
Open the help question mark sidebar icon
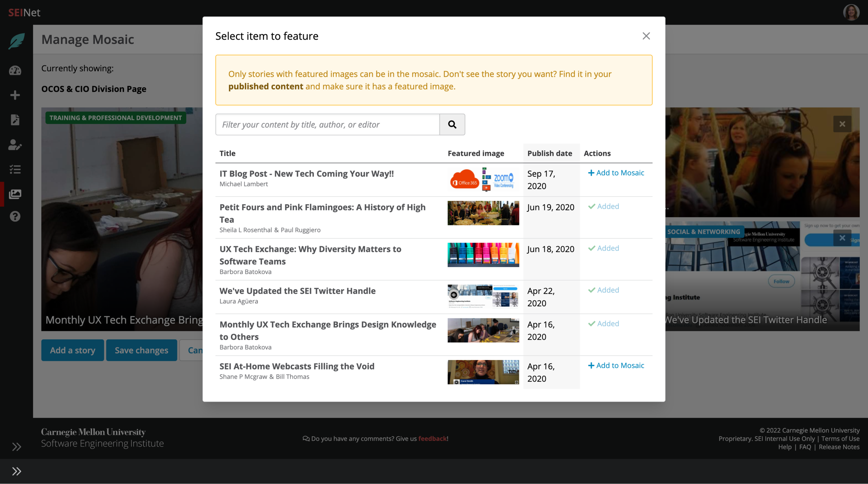click(15, 217)
